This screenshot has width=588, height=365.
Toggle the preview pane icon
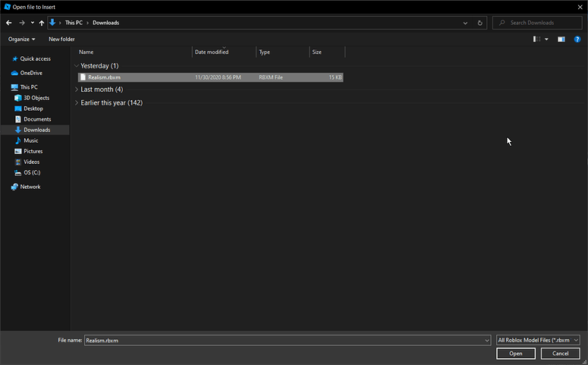tap(561, 39)
